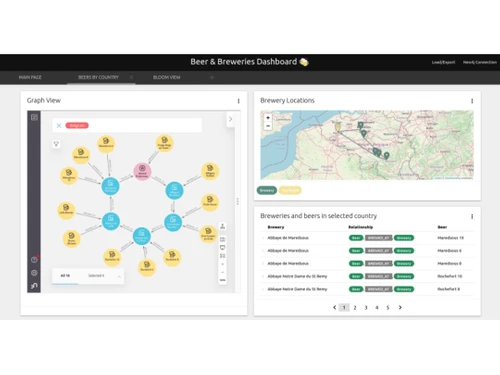The image size is (500, 375).
Task: Close the BEERS BY COUNTRY tab
Action: pos(131,77)
